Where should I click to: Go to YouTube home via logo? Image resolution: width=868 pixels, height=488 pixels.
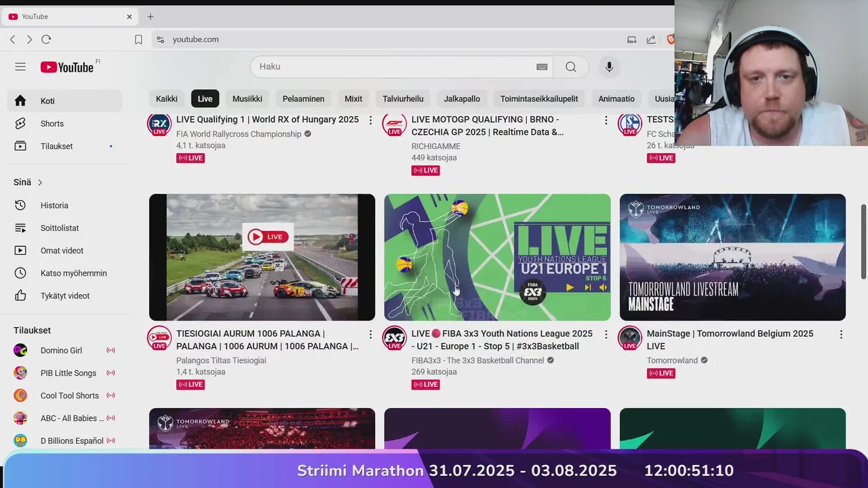click(x=67, y=67)
